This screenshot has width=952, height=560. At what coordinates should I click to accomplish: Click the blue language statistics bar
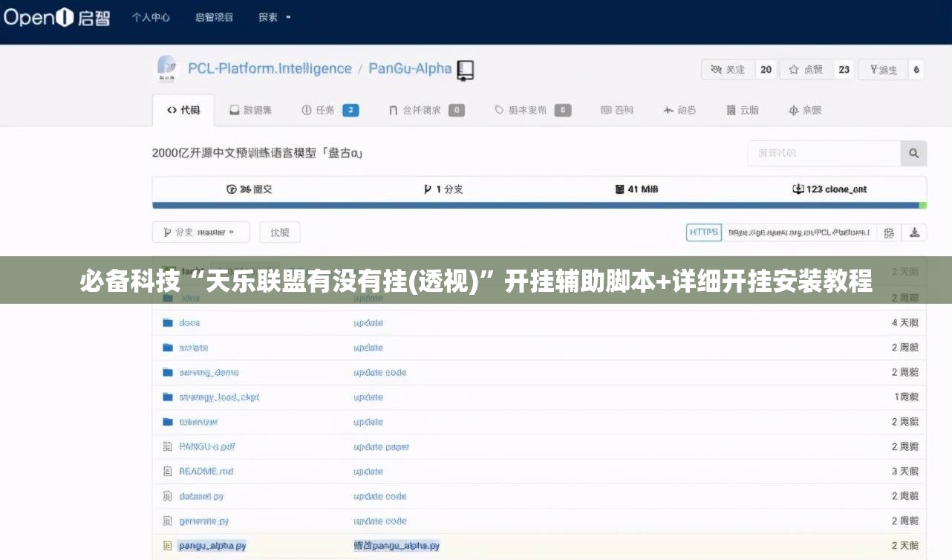click(x=535, y=206)
